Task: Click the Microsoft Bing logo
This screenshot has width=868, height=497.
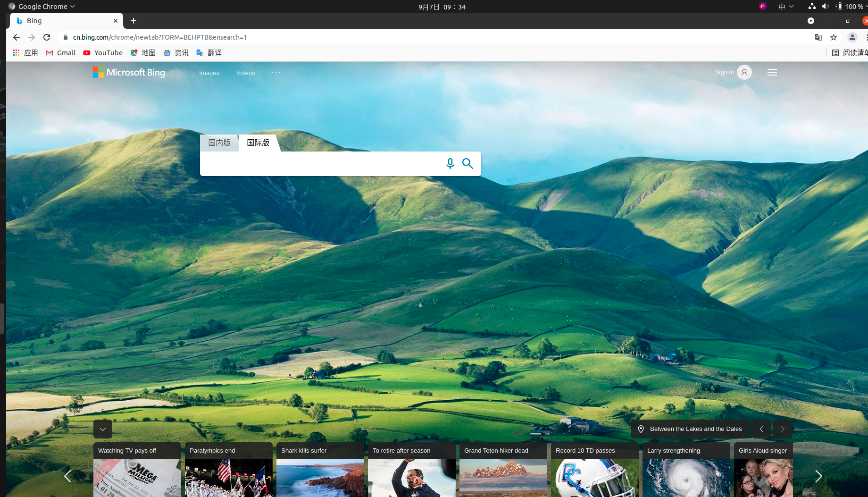Action: coord(129,72)
